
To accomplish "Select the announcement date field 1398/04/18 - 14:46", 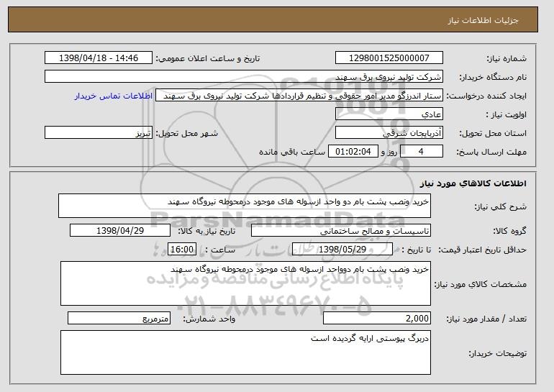I will [x=99, y=58].
